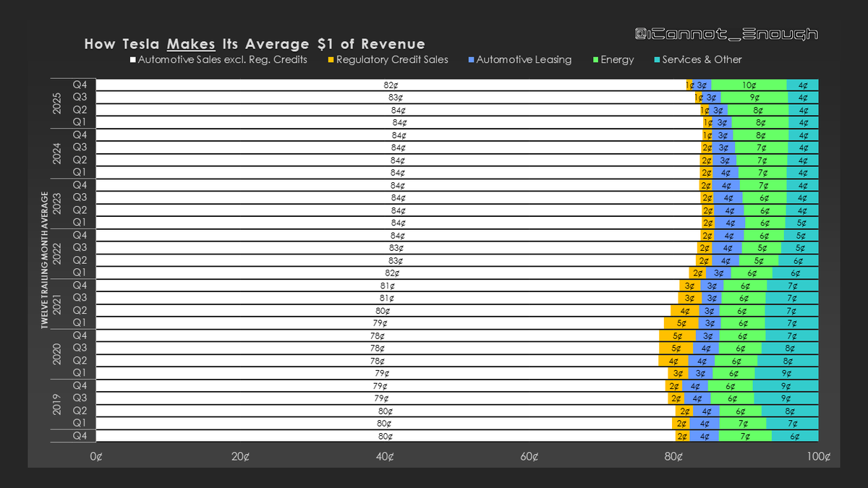This screenshot has width=868, height=488.
Task: Click the white Automotive Sales legend swatch
Action: (133, 60)
